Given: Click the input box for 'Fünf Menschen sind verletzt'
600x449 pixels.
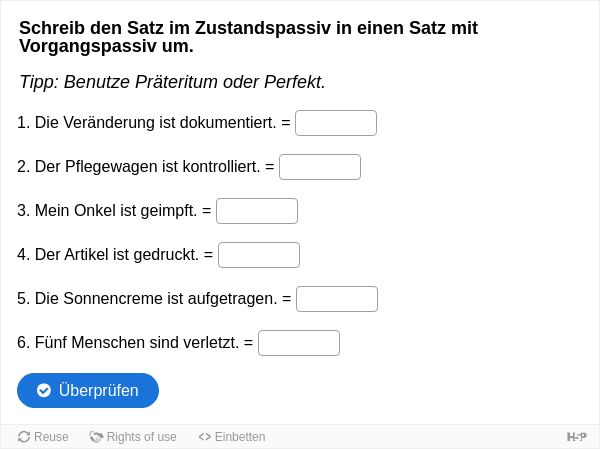Looking at the screenshot, I should (x=299, y=343).
